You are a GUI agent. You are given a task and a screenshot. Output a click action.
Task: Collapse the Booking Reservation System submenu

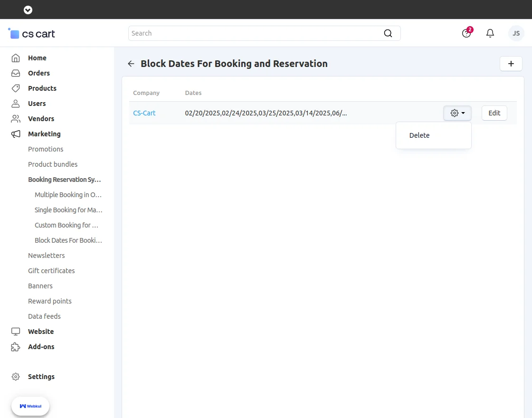[x=64, y=180]
